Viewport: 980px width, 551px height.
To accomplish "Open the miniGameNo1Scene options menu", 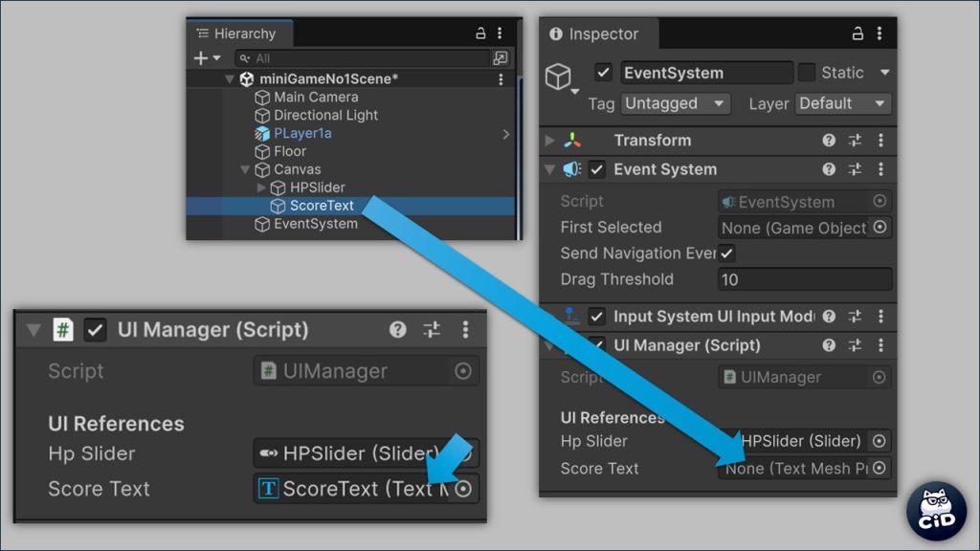I will click(501, 79).
